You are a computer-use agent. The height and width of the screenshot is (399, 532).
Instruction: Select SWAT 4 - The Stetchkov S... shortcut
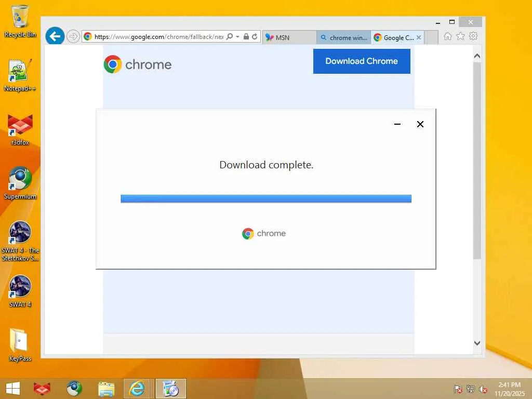click(20, 241)
